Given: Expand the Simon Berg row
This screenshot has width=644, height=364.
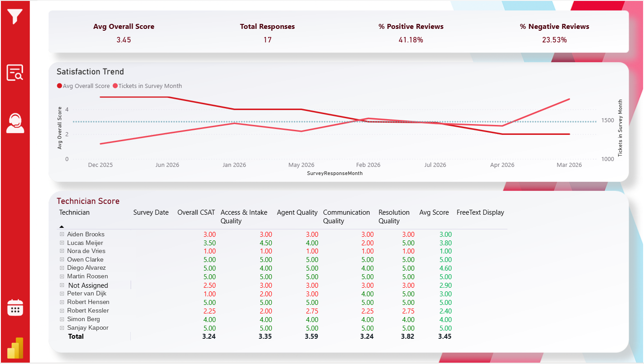Looking at the screenshot, I should 62,319.
